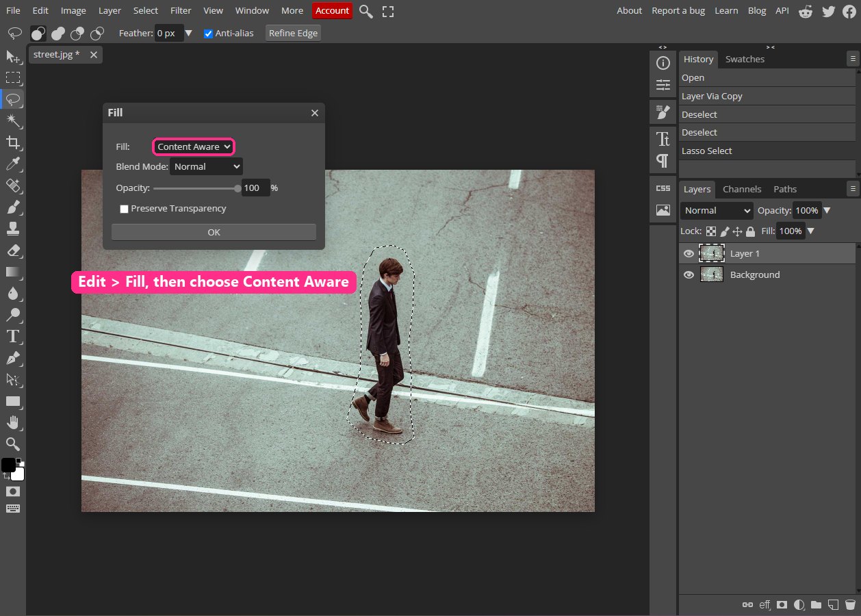Open the Layer menu
Viewport: 861px width, 616px height.
coord(110,10)
